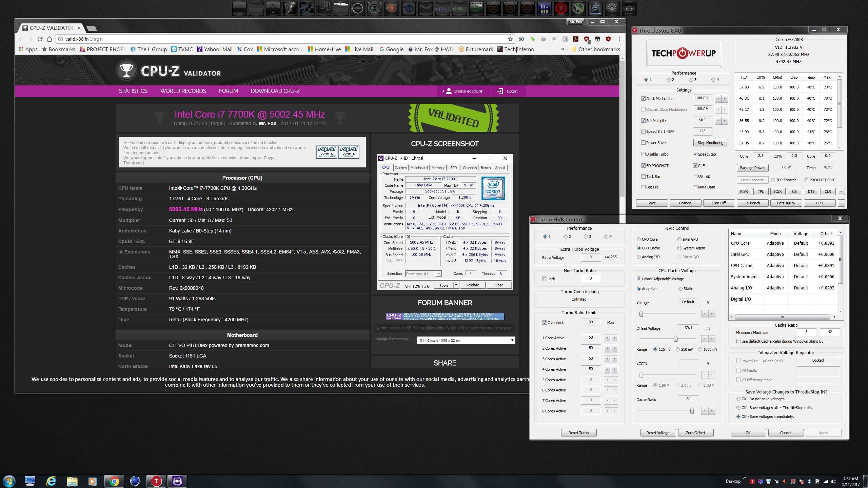Toggle the BD PROCHOT checkbox
This screenshot has height=488, width=868.
[643, 166]
